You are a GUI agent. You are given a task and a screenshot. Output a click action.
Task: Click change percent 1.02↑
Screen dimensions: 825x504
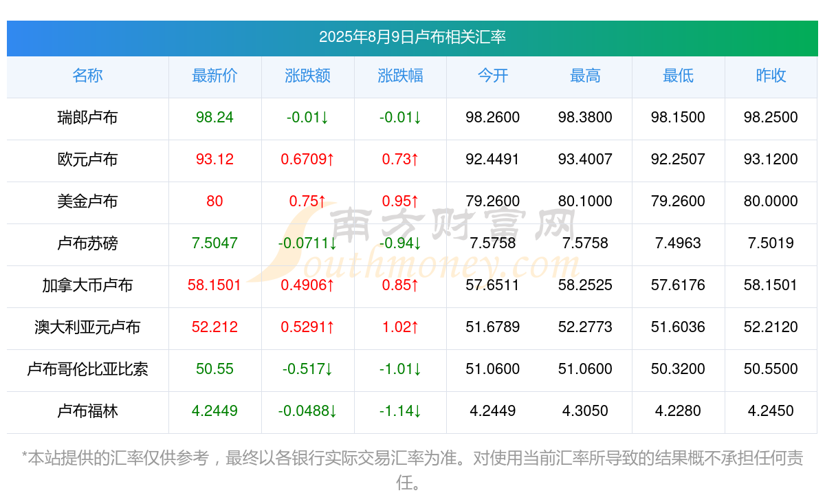click(x=400, y=327)
